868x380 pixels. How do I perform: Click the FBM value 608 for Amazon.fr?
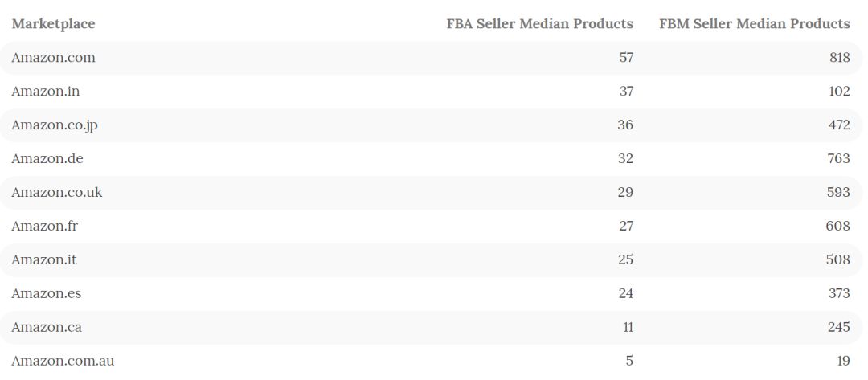click(839, 227)
